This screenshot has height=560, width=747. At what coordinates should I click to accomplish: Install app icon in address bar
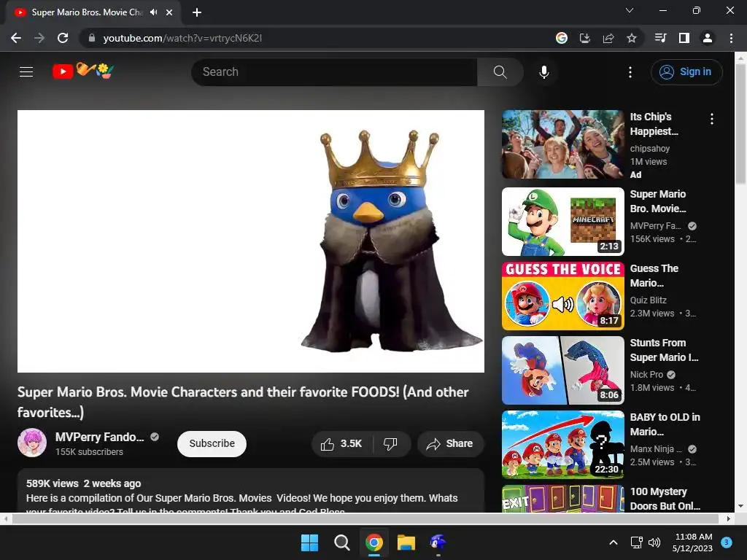(585, 38)
